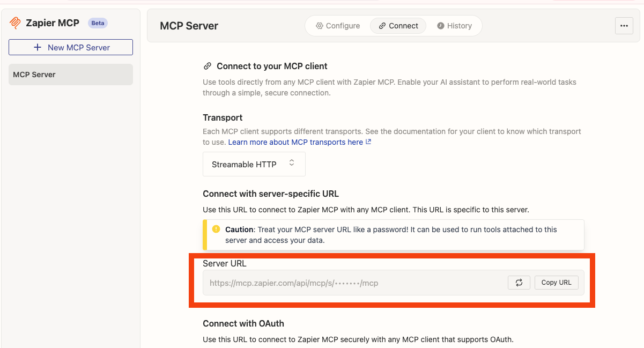Open Learn more about MCP transports link
The height and width of the screenshot is (348, 644).
coord(300,142)
